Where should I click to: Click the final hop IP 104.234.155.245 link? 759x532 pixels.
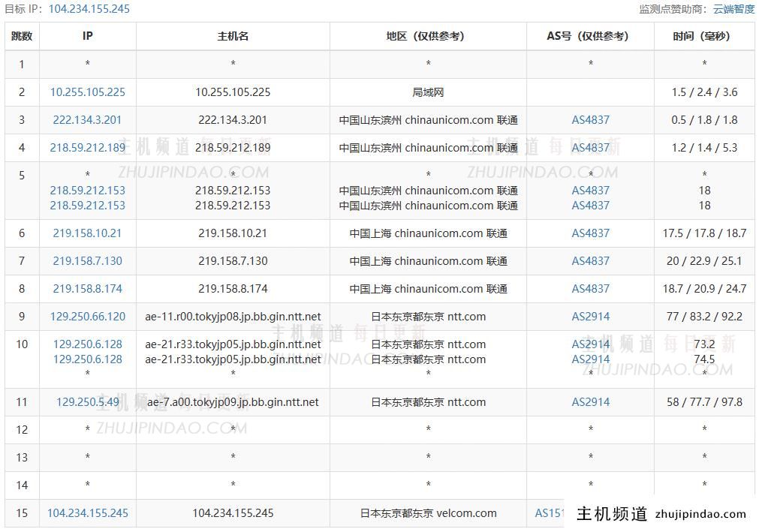(87, 513)
